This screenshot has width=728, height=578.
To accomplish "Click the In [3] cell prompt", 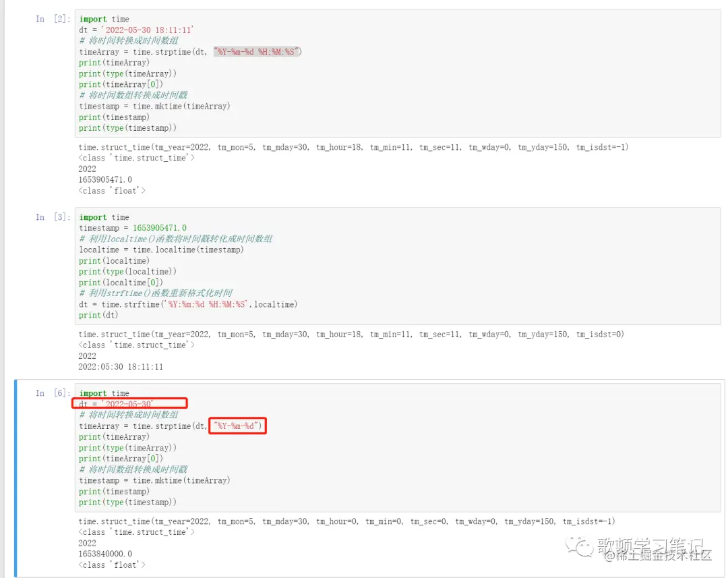I will (x=53, y=217).
